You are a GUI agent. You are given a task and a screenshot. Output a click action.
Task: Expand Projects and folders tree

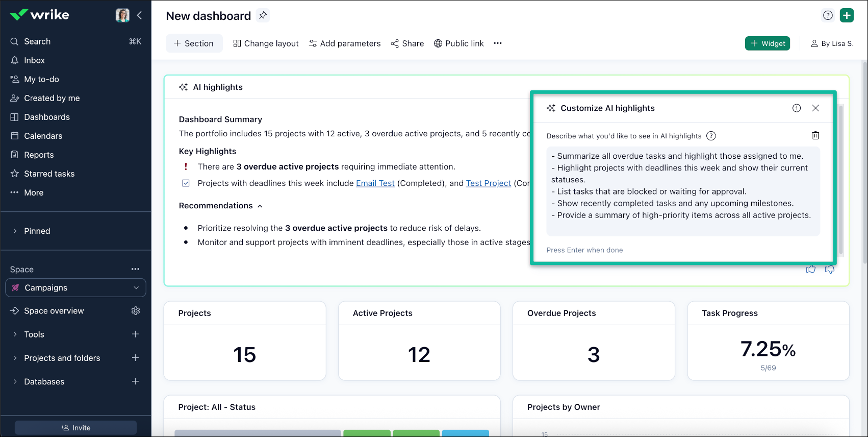point(15,358)
